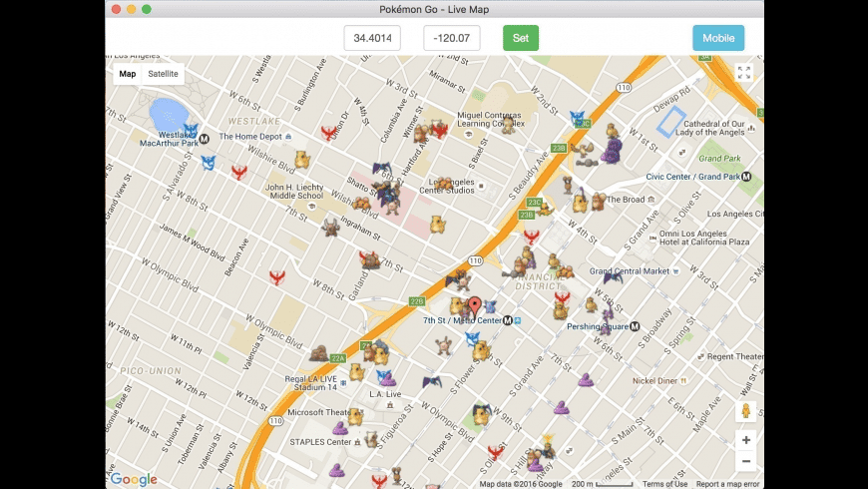Viewport: 868px width, 489px height.
Task: Select the Golbat above 6th St near Hartford Ave
Action: (x=382, y=168)
